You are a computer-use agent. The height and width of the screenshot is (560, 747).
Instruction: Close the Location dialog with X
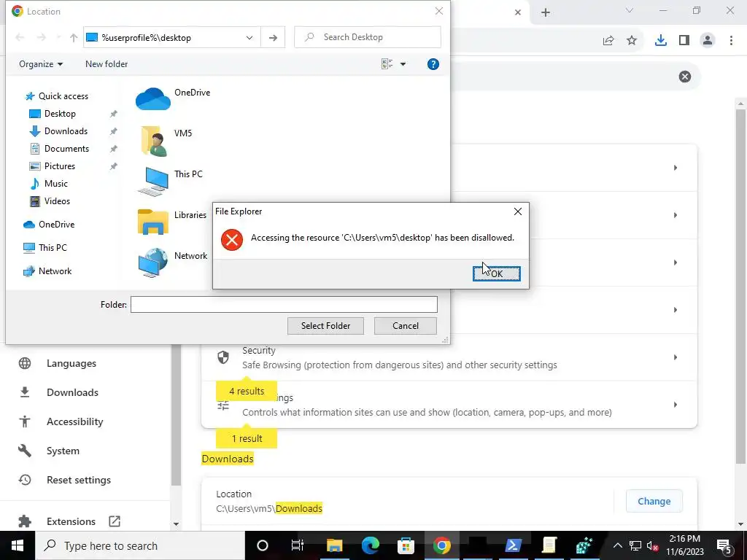click(438, 11)
